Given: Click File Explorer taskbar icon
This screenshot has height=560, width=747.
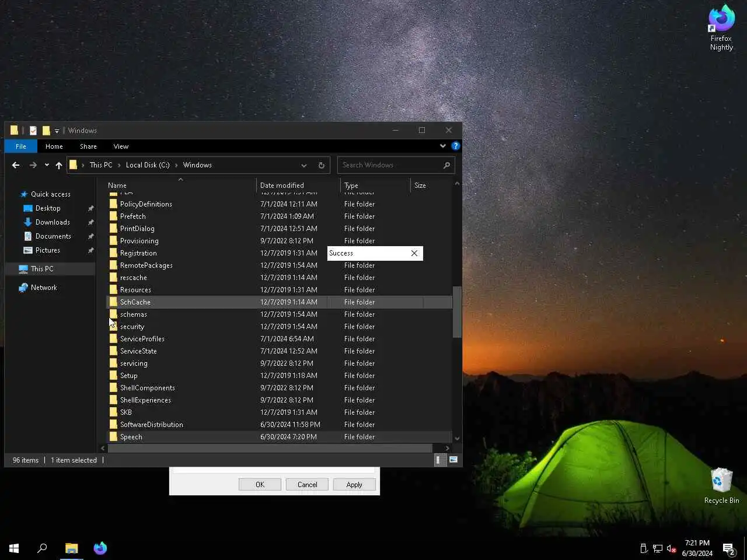Looking at the screenshot, I should pos(72,548).
